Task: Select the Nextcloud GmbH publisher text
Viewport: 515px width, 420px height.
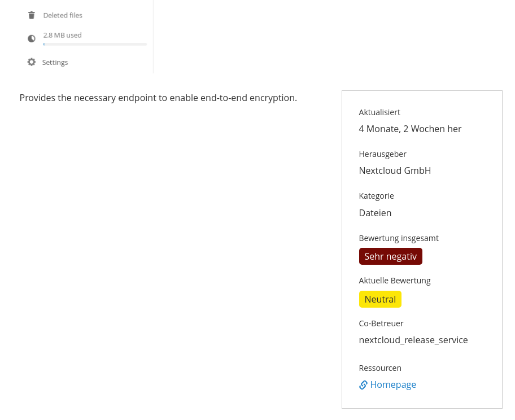Action: [395, 170]
